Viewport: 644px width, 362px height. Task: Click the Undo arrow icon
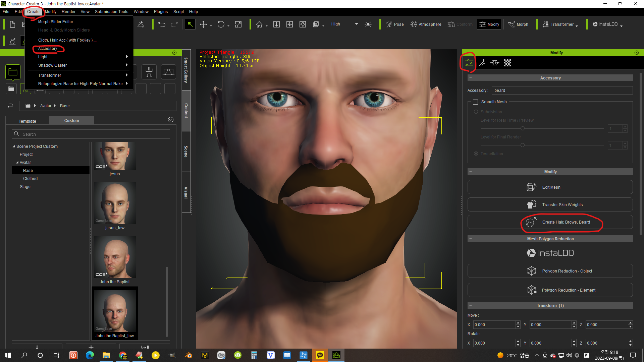coord(162,24)
